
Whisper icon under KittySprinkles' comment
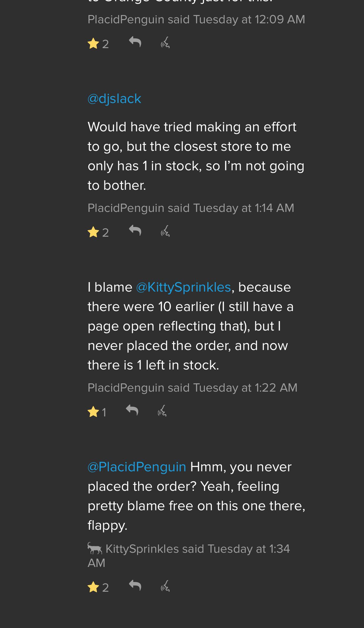tap(165, 586)
